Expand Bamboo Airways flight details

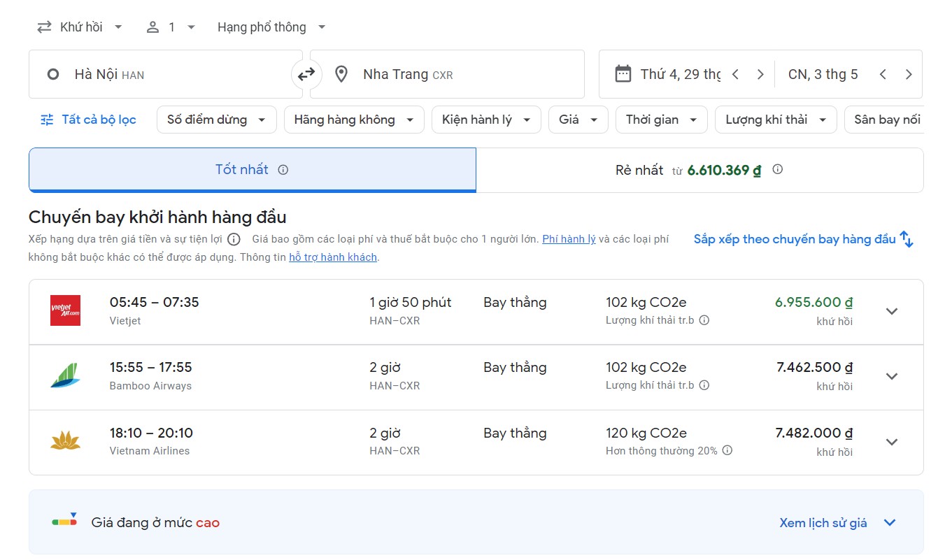click(x=892, y=377)
